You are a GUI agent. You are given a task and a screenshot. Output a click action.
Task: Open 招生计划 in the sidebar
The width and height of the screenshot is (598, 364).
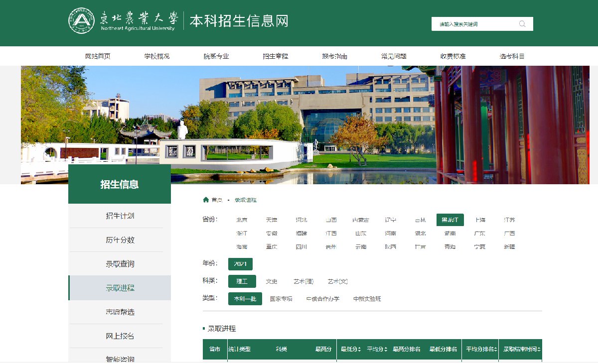coord(120,216)
